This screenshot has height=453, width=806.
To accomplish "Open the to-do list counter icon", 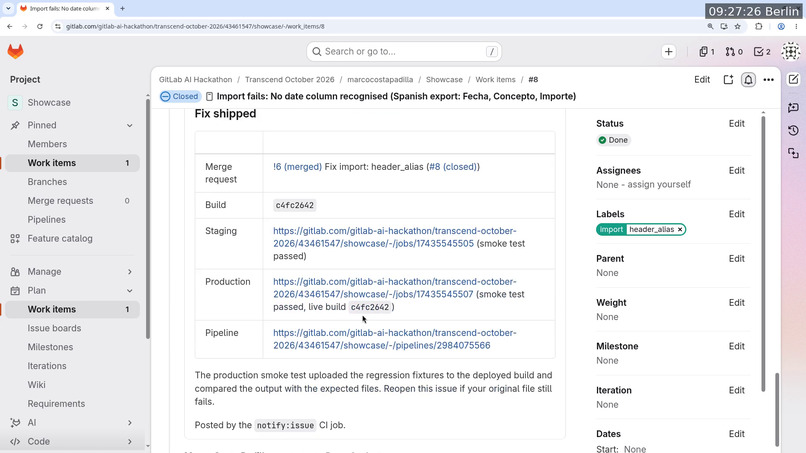I will coord(762,51).
